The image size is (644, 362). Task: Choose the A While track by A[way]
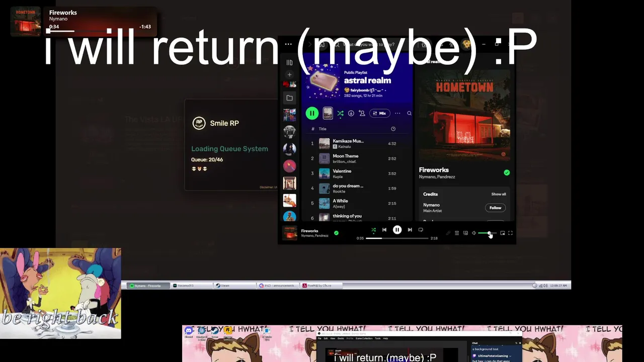(x=357, y=203)
